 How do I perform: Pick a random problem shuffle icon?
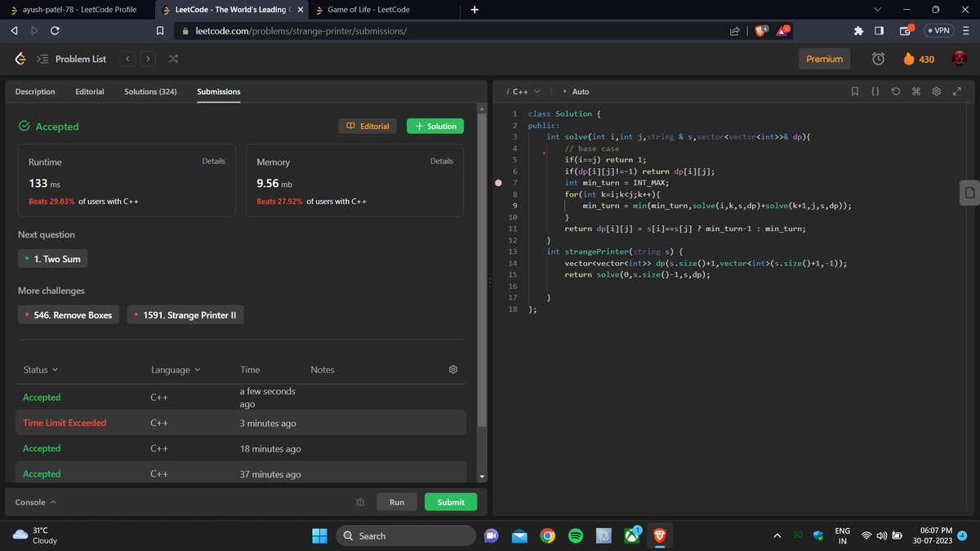(x=173, y=59)
